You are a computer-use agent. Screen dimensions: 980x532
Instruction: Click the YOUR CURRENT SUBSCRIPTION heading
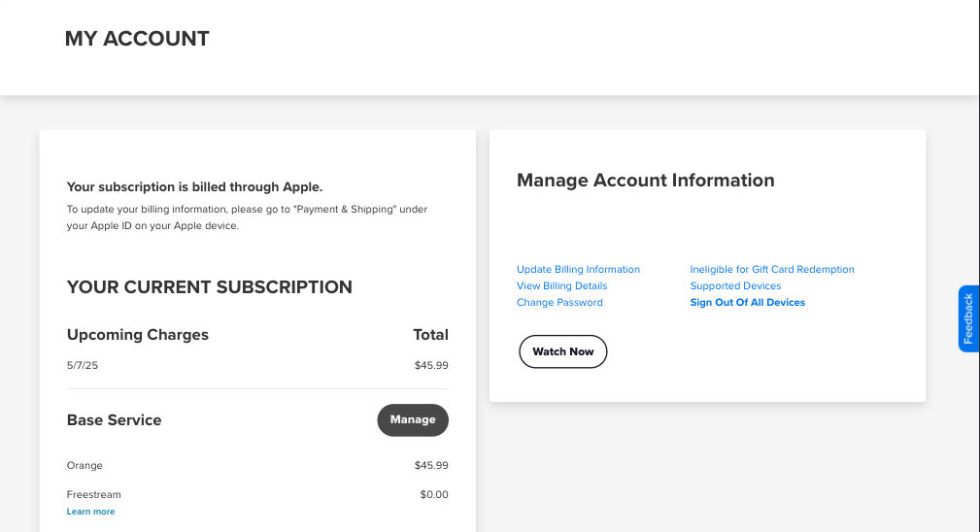point(210,287)
